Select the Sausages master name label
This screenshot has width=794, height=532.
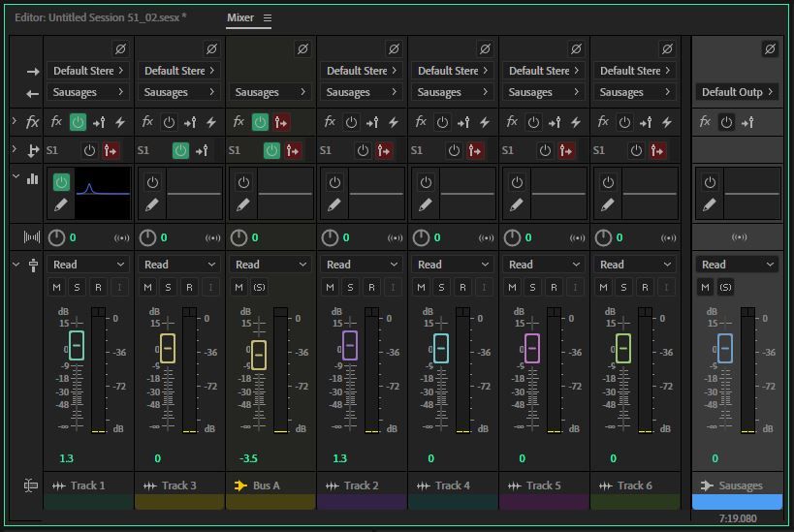click(x=741, y=485)
